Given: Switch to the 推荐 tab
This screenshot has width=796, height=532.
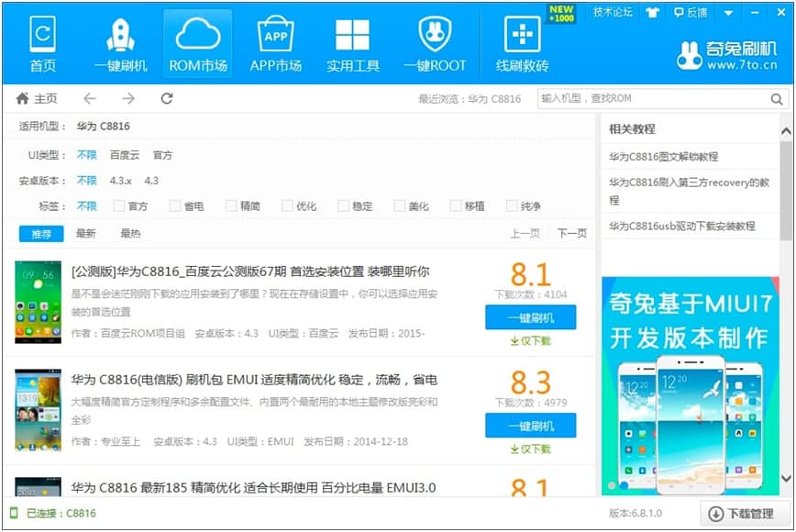Looking at the screenshot, I should pos(41,234).
